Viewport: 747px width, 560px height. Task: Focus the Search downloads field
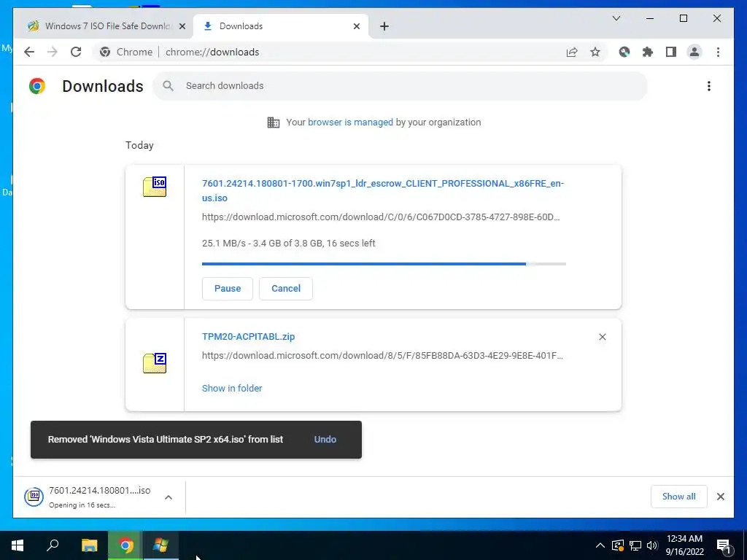click(x=400, y=86)
